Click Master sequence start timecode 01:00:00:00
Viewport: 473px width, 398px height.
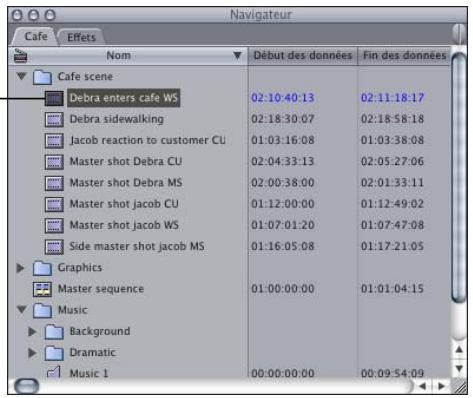point(283,289)
